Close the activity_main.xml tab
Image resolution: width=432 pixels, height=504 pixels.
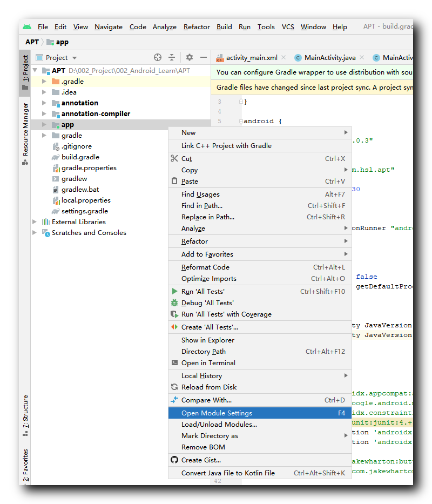click(283, 57)
